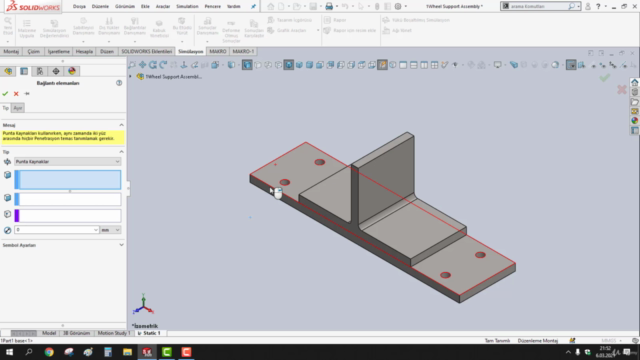Viewport: 640px width, 360px height.
Task: Open Google Chrome from the taskbar
Action: click(49, 352)
